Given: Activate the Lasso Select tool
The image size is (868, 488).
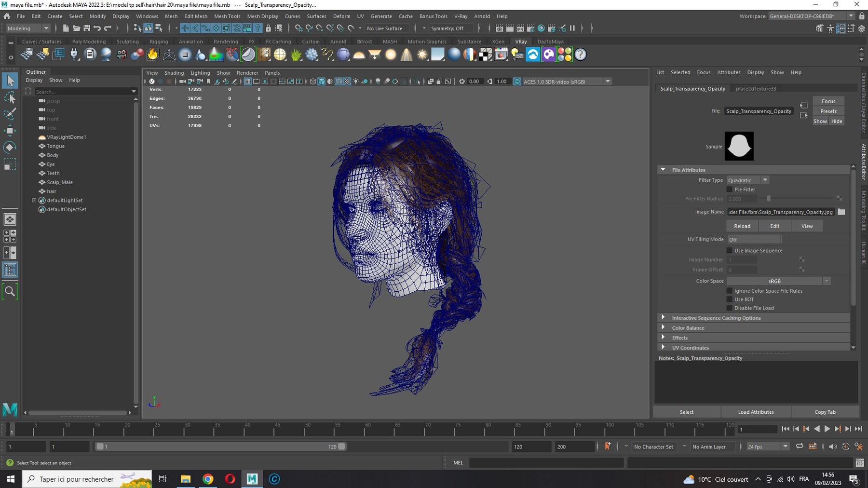Looking at the screenshot, I should click(x=10, y=97).
